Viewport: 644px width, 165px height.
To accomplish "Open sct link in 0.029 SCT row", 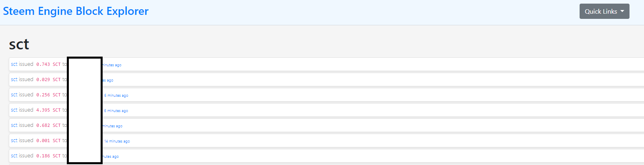I will pos(14,79).
